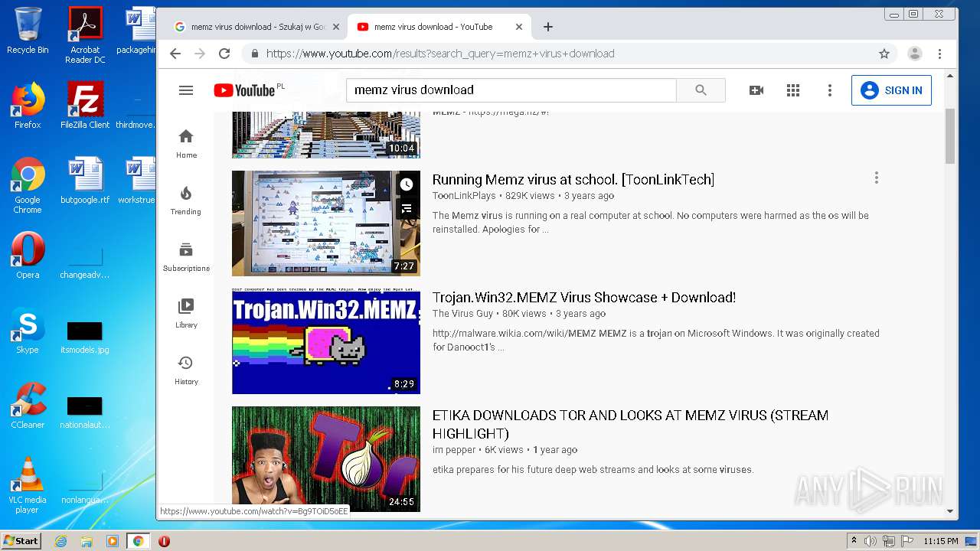
Task: View site information padlock
Action: click(254, 54)
